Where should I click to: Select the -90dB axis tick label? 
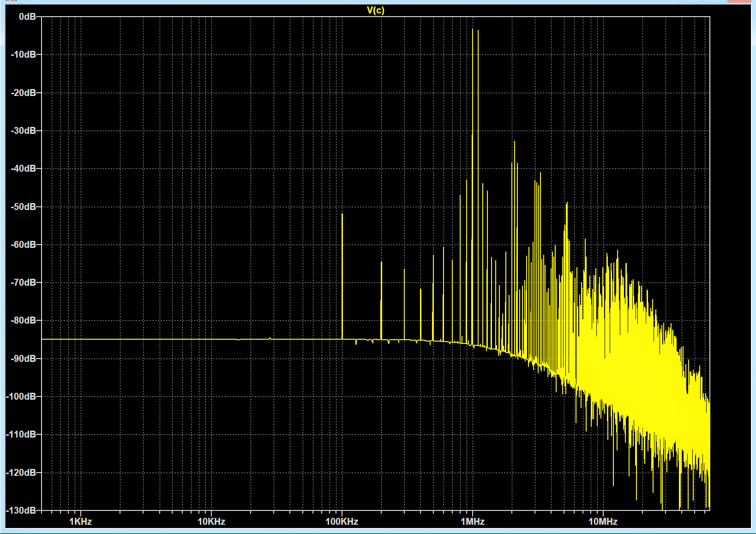24,359
